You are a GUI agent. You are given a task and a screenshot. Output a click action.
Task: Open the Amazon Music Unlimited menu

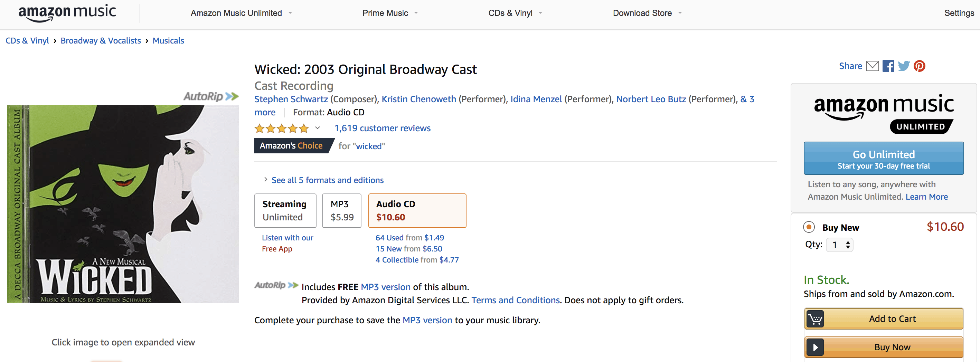point(241,13)
